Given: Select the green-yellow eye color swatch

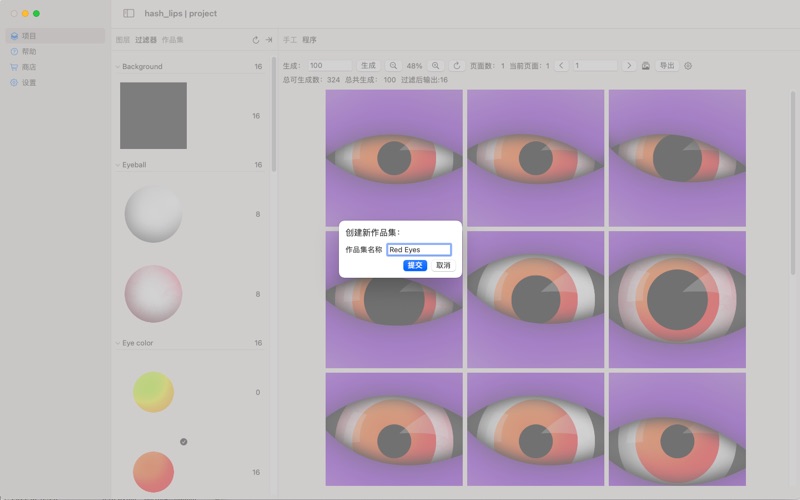Looking at the screenshot, I should tap(153, 392).
